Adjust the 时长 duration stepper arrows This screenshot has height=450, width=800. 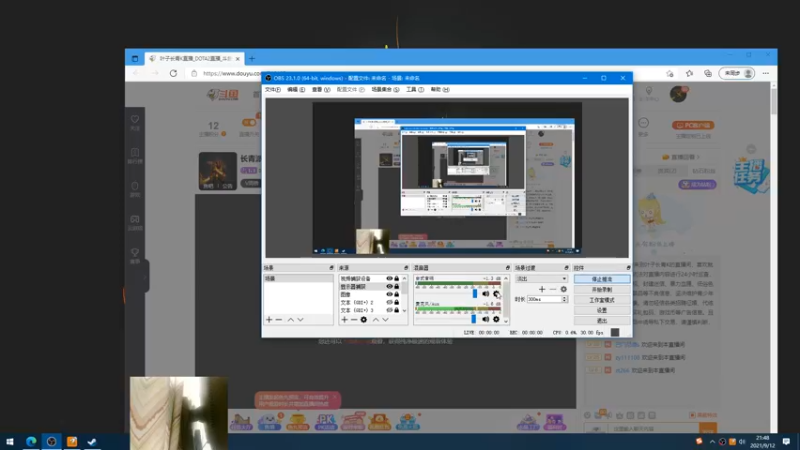564,299
